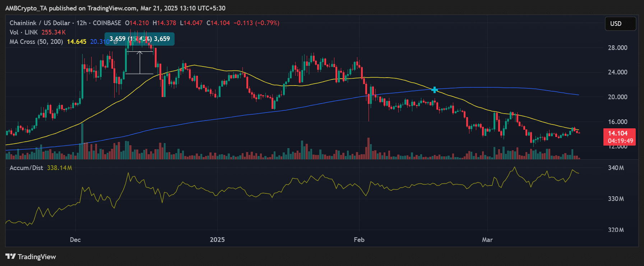Viewport: 644px width, 266px height.
Task: Click the 20.000 price axis label
Action: point(617,97)
